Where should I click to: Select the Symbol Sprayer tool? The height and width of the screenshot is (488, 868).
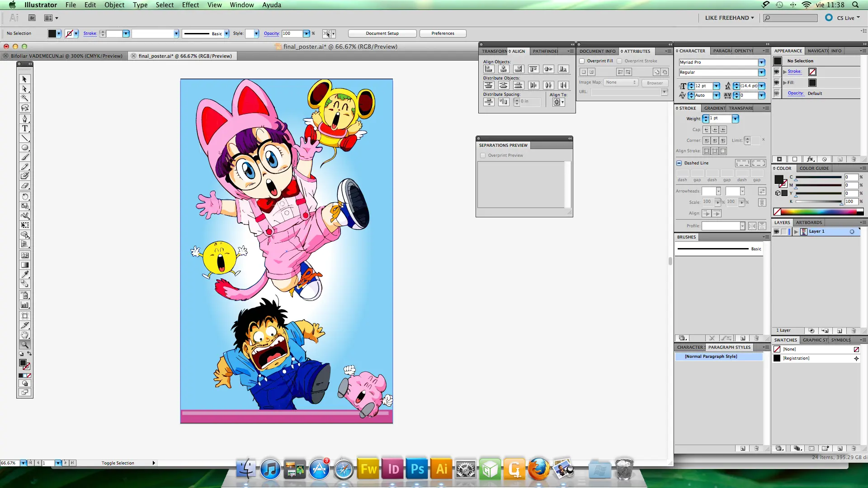[24, 295]
